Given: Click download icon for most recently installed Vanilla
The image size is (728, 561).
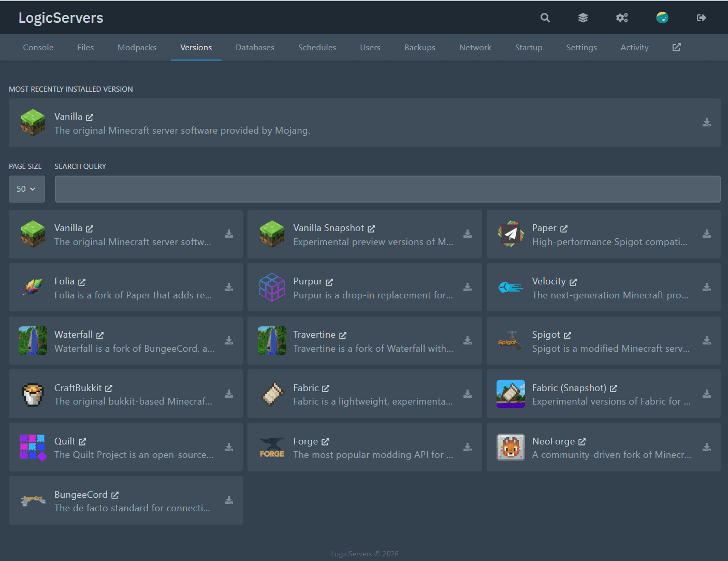Looking at the screenshot, I should click(707, 123).
